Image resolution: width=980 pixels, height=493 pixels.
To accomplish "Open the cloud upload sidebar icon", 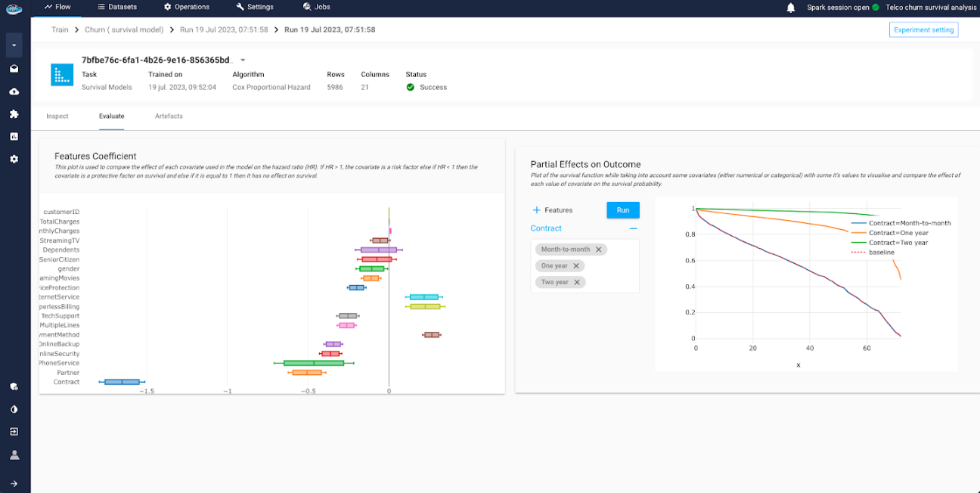I will click(x=14, y=91).
